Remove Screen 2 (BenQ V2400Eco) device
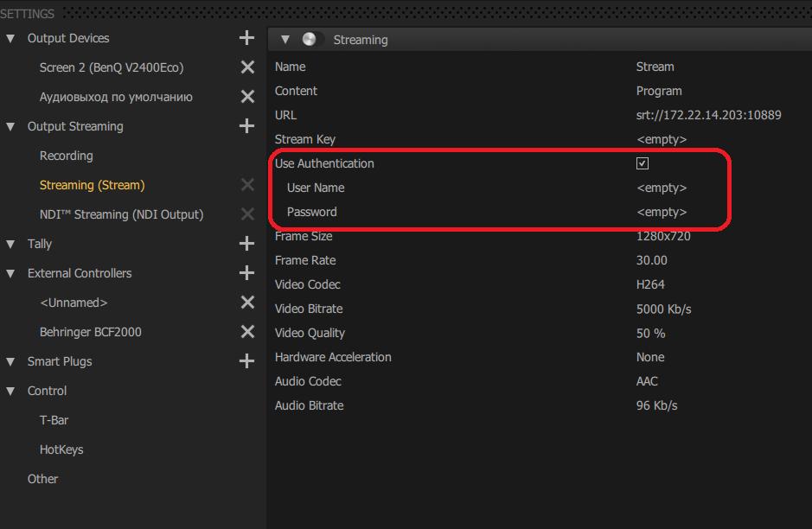812x529 pixels. (x=247, y=67)
